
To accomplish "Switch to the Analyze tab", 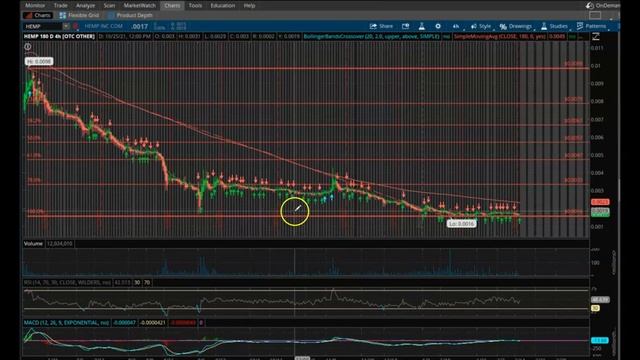I will (85, 5).
